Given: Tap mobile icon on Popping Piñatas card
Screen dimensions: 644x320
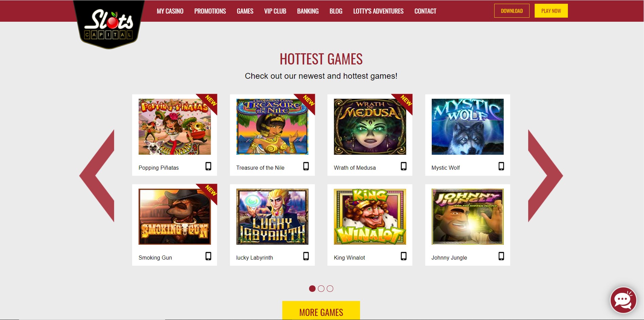Looking at the screenshot, I should pyautogui.click(x=208, y=166).
